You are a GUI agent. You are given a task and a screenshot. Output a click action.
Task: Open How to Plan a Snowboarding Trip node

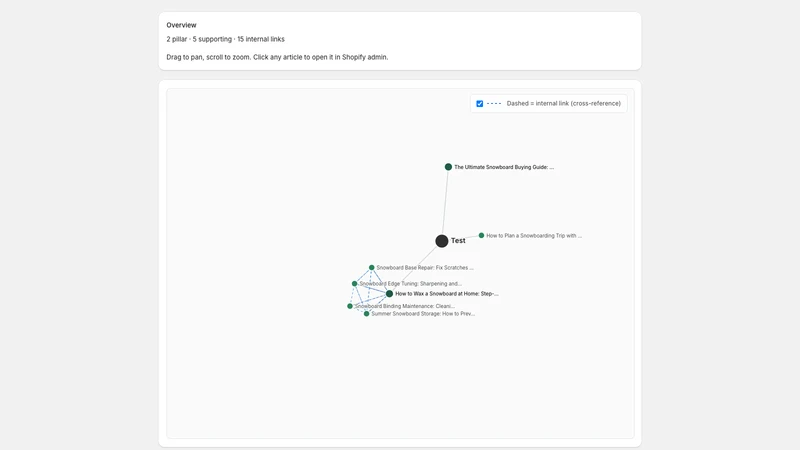[x=481, y=236]
